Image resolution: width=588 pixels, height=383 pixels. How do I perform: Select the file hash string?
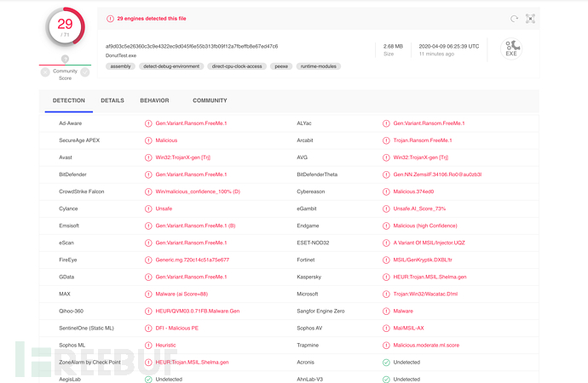point(192,47)
